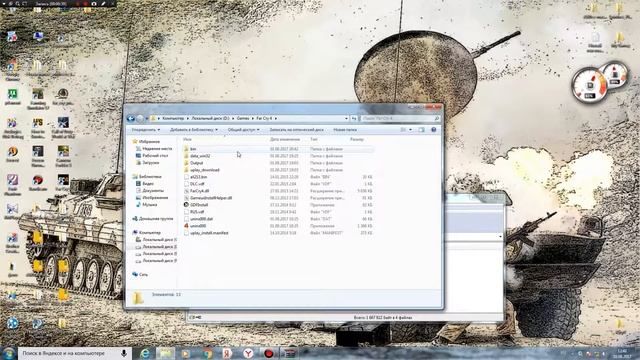This screenshot has height=360, width=640.
Task: Open Библиотеки in navigation pane
Action: [x=150, y=177]
